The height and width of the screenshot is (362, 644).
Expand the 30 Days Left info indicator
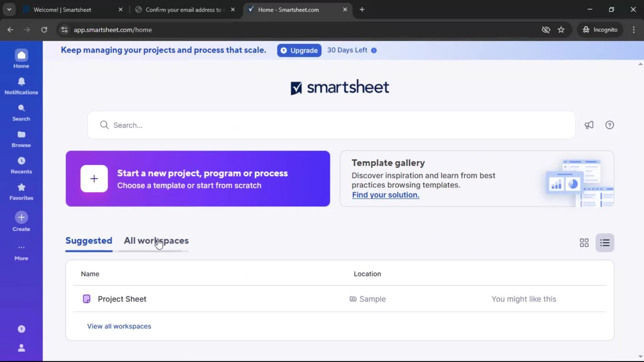coord(374,50)
